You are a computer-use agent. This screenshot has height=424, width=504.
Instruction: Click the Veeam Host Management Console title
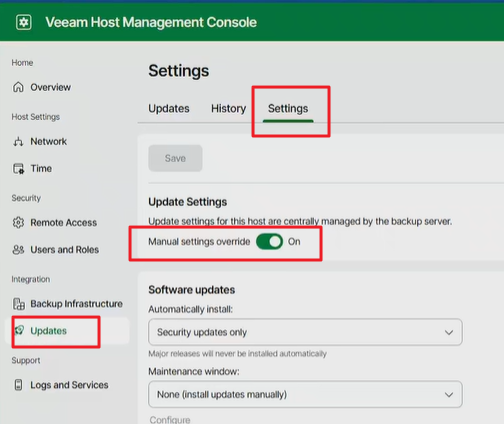(x=151, y=22)
